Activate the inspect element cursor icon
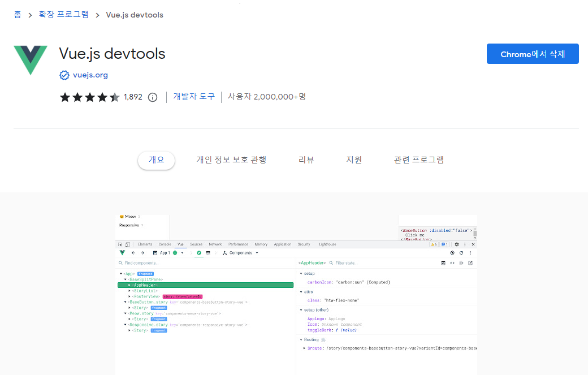Screen dimensions: 588x375 coord(120,244)
